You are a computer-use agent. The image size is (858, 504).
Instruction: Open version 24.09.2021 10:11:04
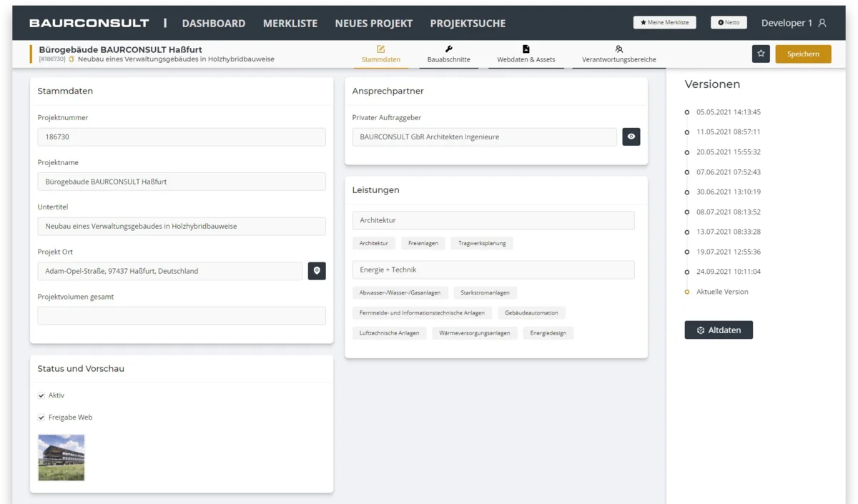[729, 272]
